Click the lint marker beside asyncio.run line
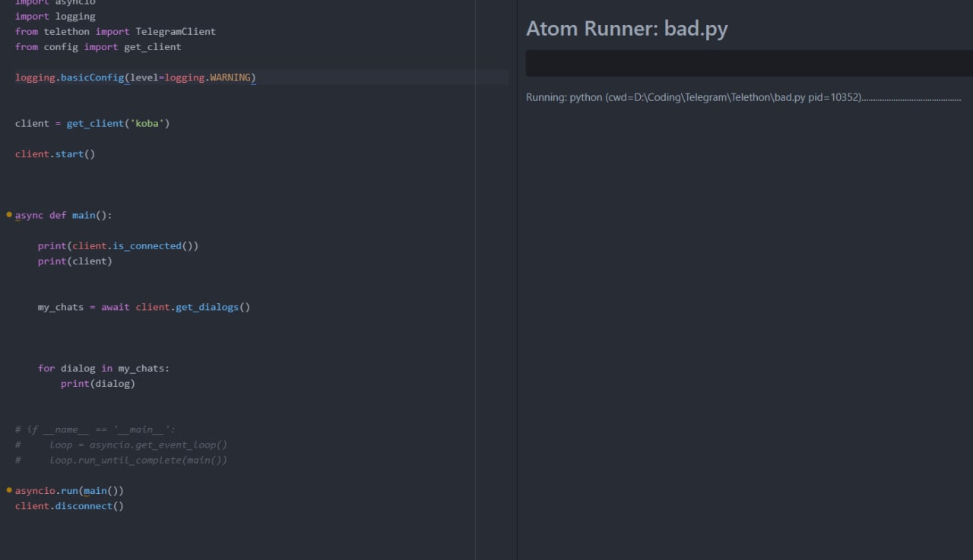 [9, 490]
